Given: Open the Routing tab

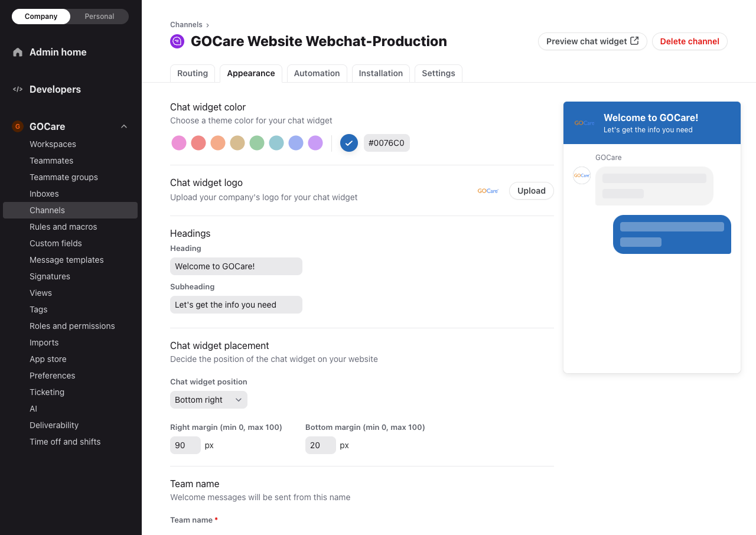Looking at the screenshot, I should [x=193, y=73].
